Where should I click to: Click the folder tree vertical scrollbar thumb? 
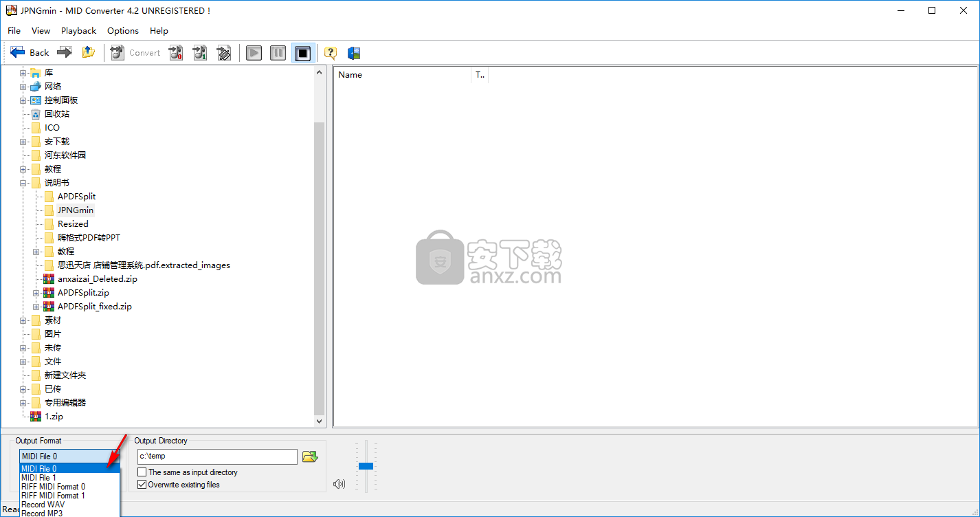(x=320, y=268)
